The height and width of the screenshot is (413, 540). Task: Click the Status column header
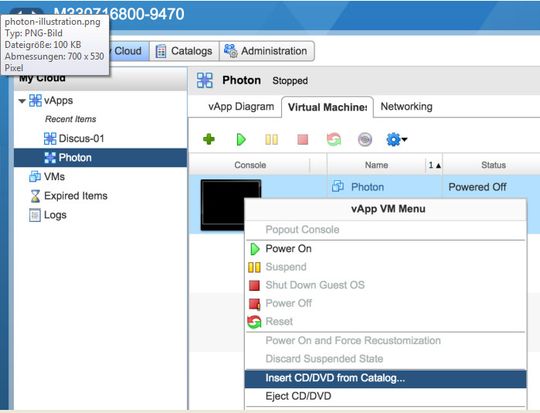493,165
